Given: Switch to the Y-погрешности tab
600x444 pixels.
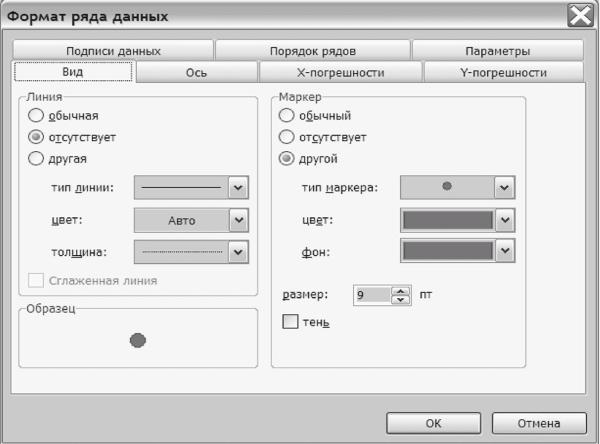Looking at the screenshot, I should pos(504,72).
